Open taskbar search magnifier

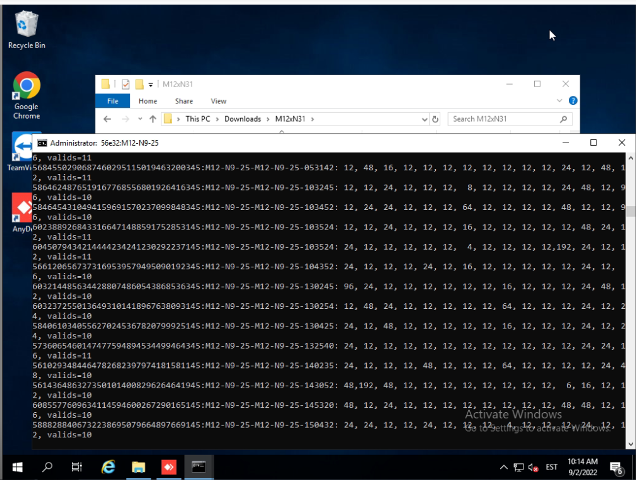tap(47, 467)
